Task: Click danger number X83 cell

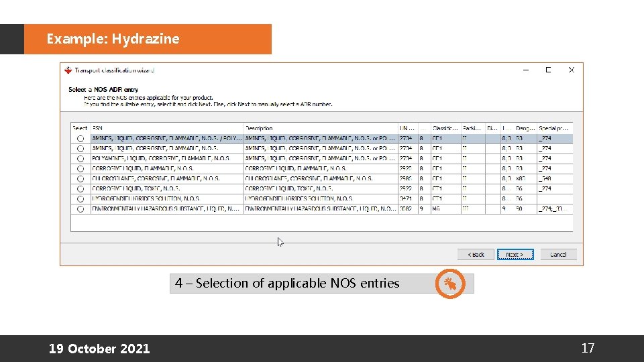Action: tap(526, 178)
